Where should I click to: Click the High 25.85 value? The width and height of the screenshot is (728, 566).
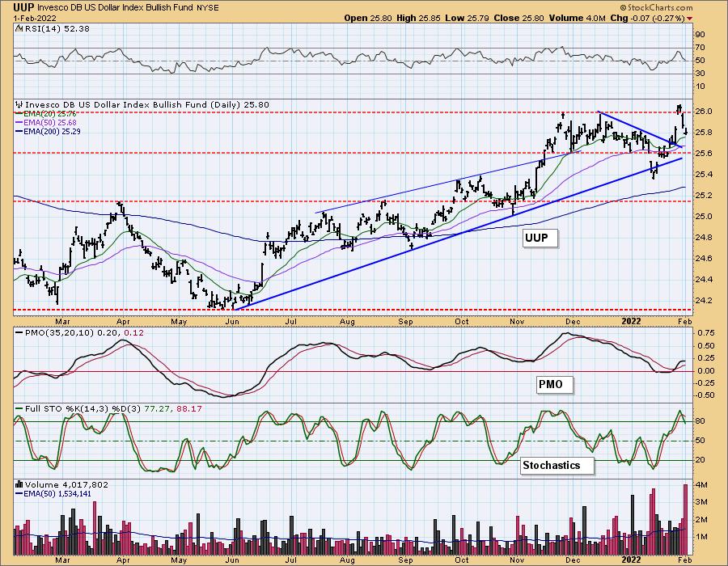click(418, 18)
